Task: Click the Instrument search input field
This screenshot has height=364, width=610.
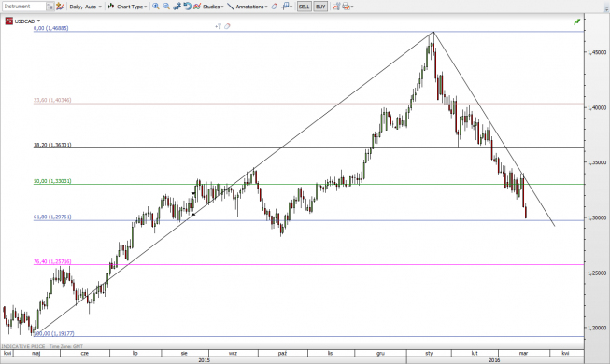Action: coord(24,7)
